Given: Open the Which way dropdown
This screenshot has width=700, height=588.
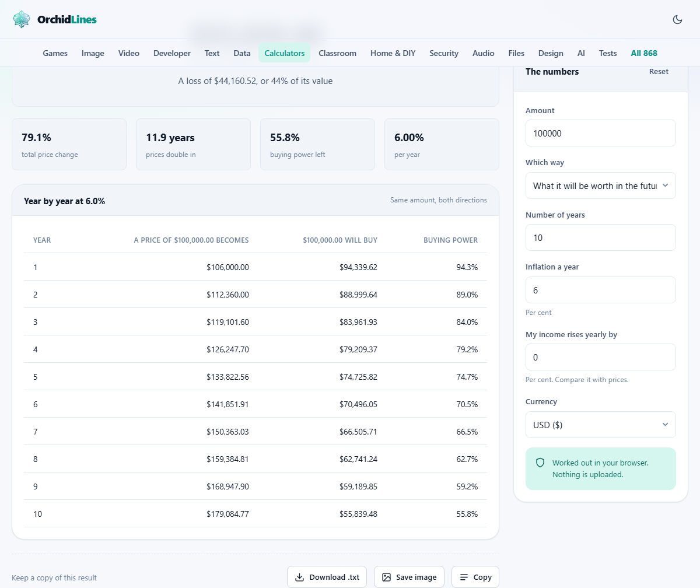Looking at the screenshot, I should pyautogui.click(x=601, y=185).
